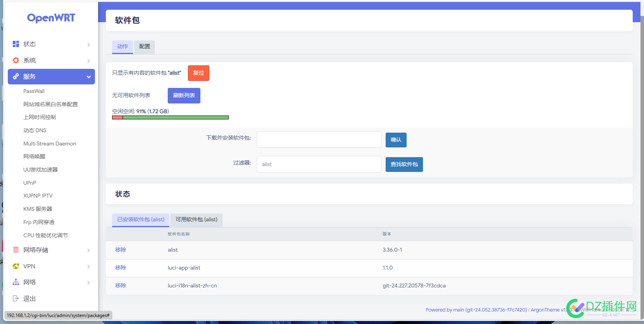Click the 版本 column header

point(387,234)
